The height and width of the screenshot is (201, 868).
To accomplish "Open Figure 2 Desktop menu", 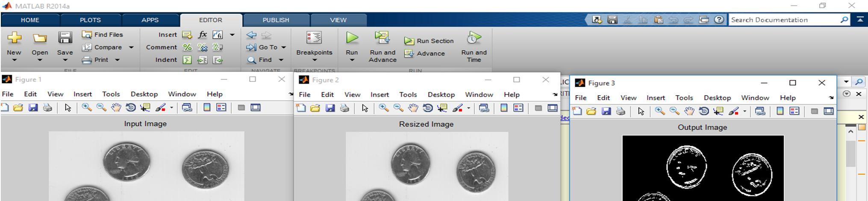I will point(441,94).
